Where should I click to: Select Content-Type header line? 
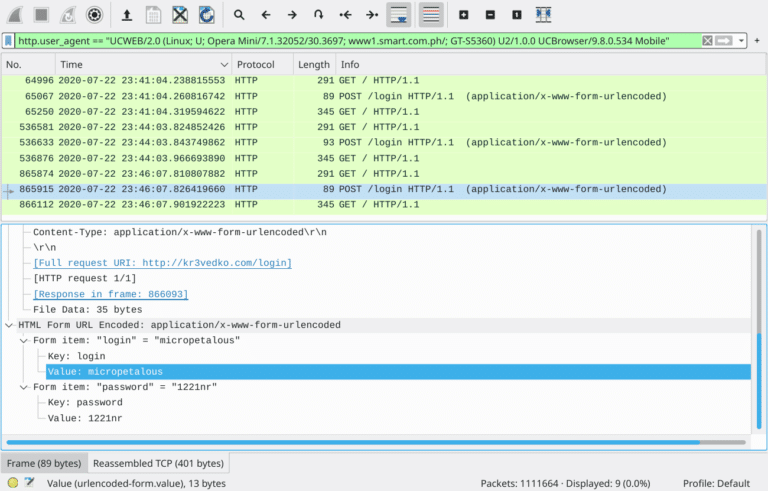(x=180, y=232)
